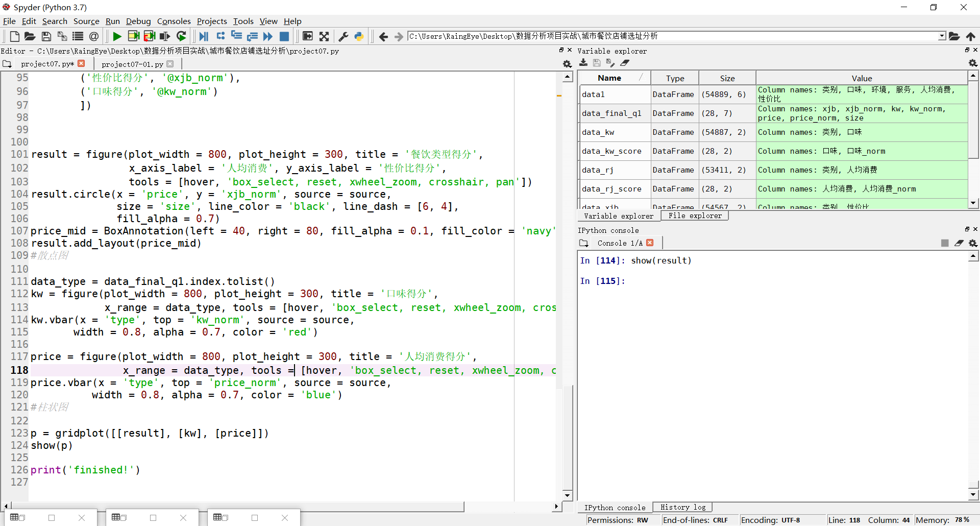980x526 pixels.
Task: Open the Consoles menu
Action: (x=174, y=21)
